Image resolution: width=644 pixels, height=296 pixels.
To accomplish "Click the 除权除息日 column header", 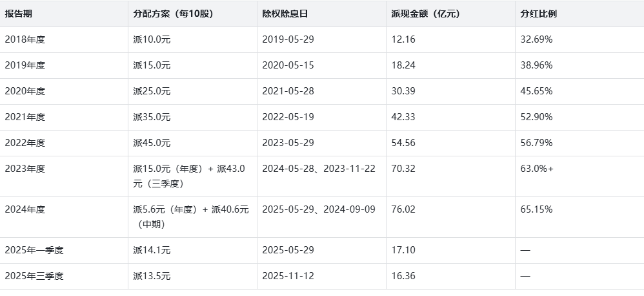I will pos(286,14).
